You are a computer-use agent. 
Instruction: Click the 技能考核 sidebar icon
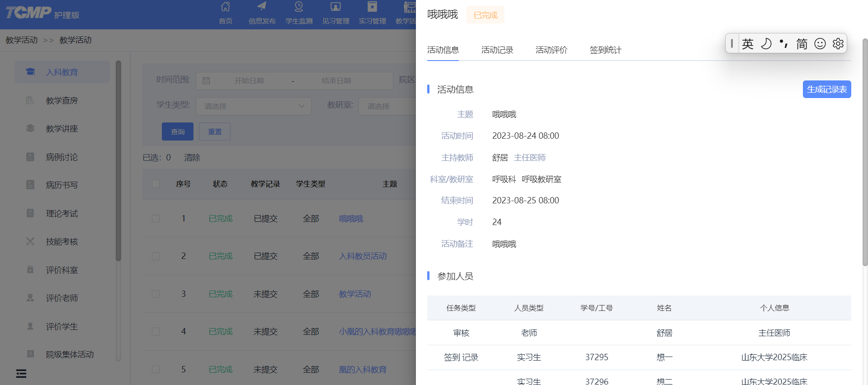click(30, 241)
